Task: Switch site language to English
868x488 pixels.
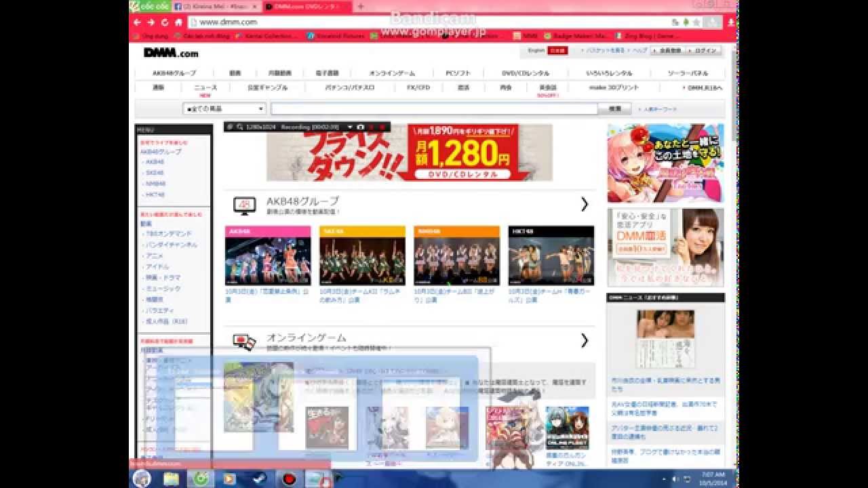Action: [536, 51]
